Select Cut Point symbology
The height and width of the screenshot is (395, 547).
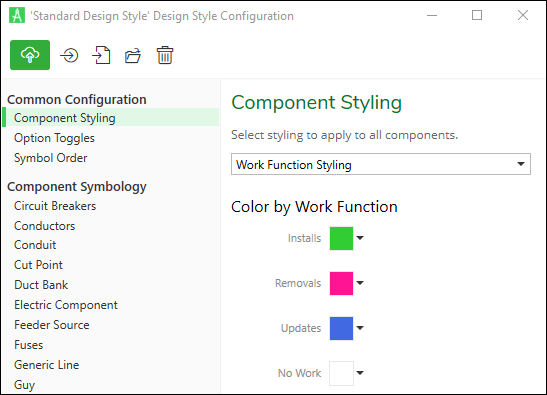coord(38,265)
